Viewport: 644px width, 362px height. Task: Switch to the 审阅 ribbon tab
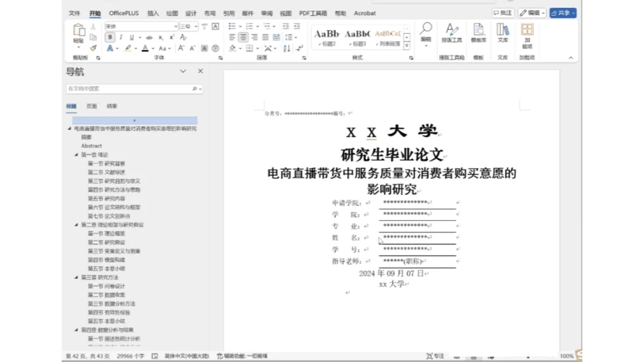click(x=267, y=13)
